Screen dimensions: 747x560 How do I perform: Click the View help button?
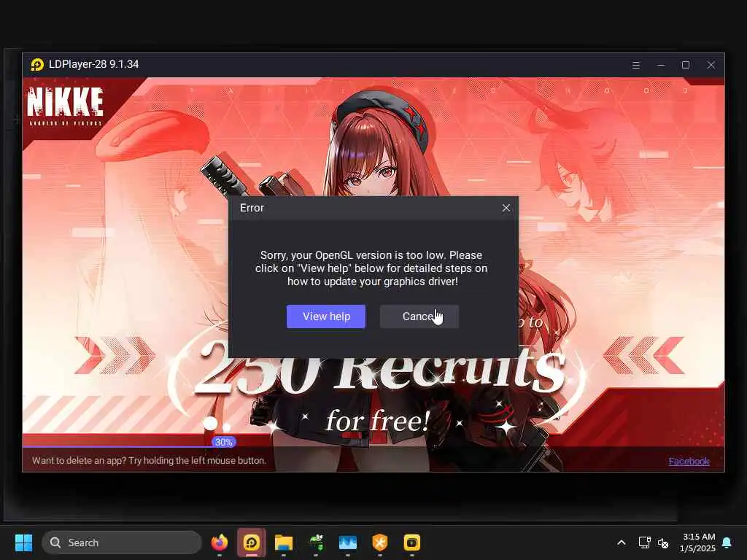coord(326,316)
